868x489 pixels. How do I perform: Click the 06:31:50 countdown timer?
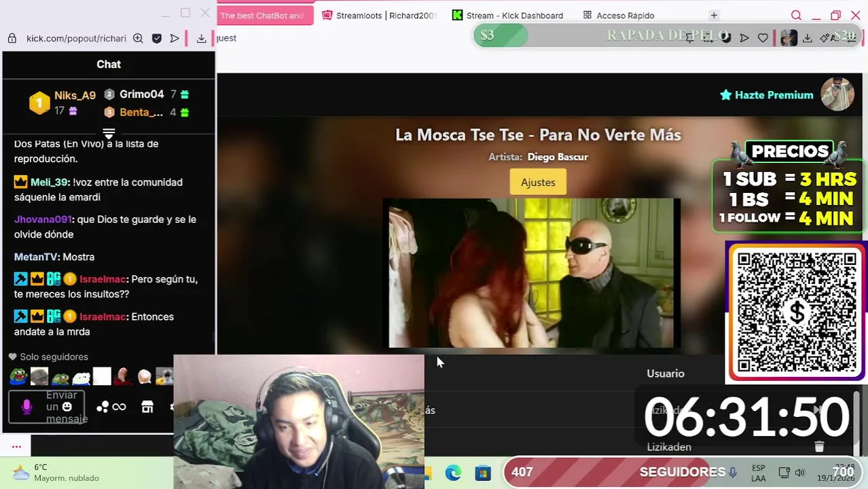coord(746,417)
